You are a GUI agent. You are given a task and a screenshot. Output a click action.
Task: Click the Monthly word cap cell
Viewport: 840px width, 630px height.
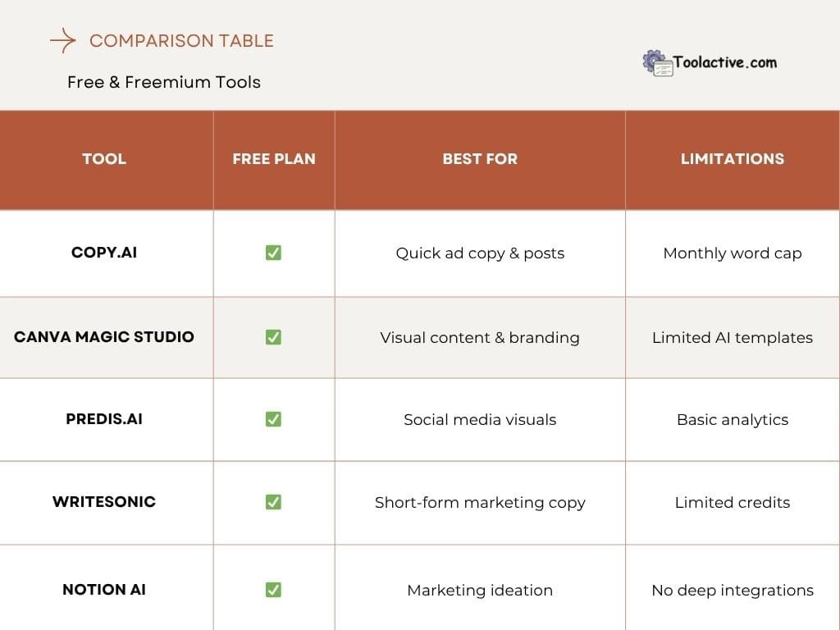[x=732, y=253]
